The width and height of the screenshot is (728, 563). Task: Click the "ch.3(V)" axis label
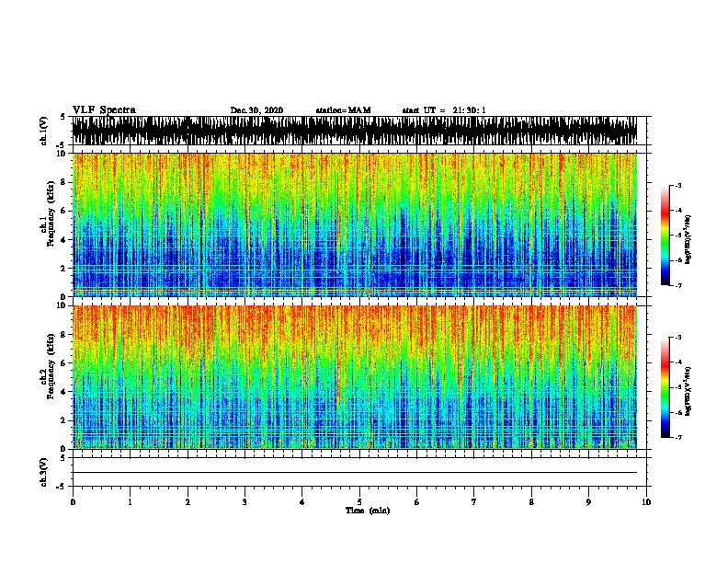[44, 472]
